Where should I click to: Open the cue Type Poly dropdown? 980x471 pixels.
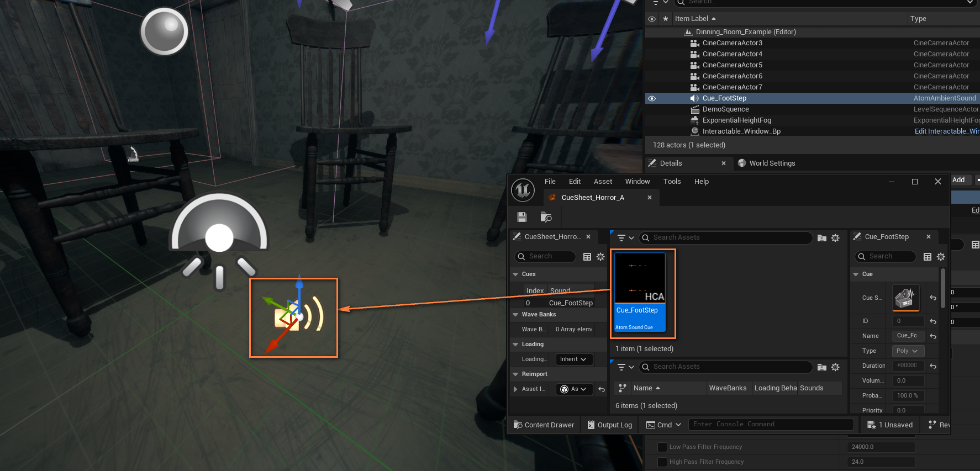(908, 351)
